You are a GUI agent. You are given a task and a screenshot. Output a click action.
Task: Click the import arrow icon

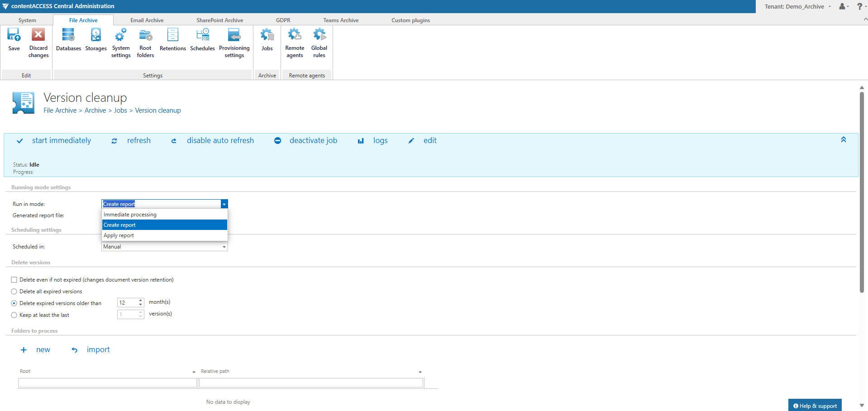[75, 350]
